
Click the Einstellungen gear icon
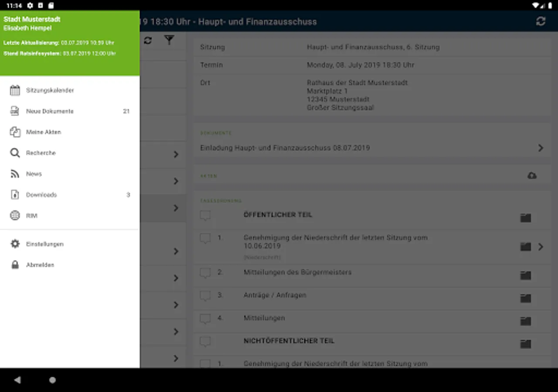coord(15,244)
